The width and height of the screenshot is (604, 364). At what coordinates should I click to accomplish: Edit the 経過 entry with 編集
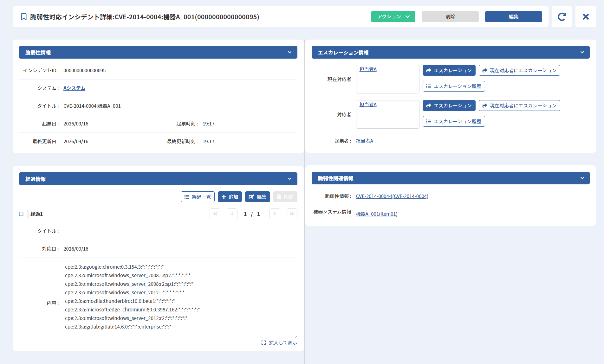click(257, 197)
